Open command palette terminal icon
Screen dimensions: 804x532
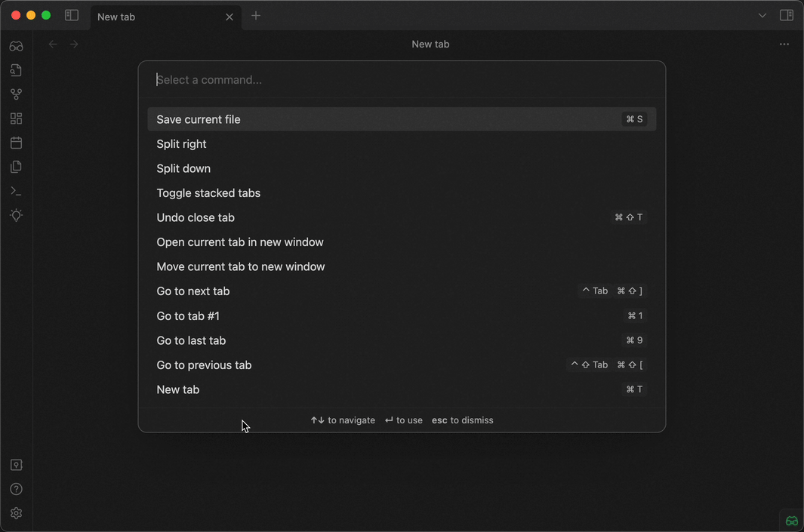[17, 191]
